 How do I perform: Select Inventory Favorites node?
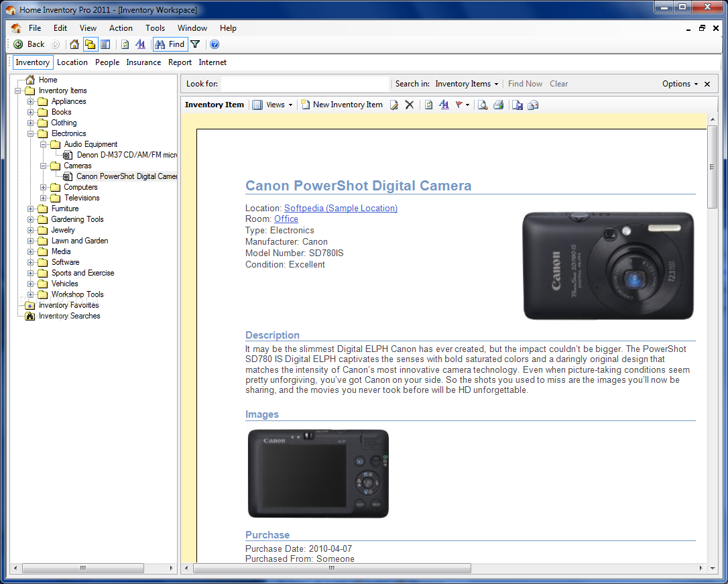point(69,306)
